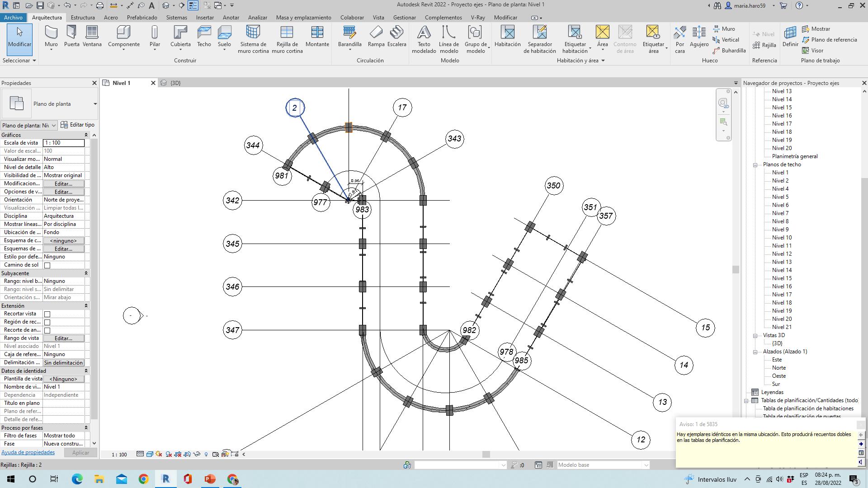Click the Windows Start button

coord(11,479)
